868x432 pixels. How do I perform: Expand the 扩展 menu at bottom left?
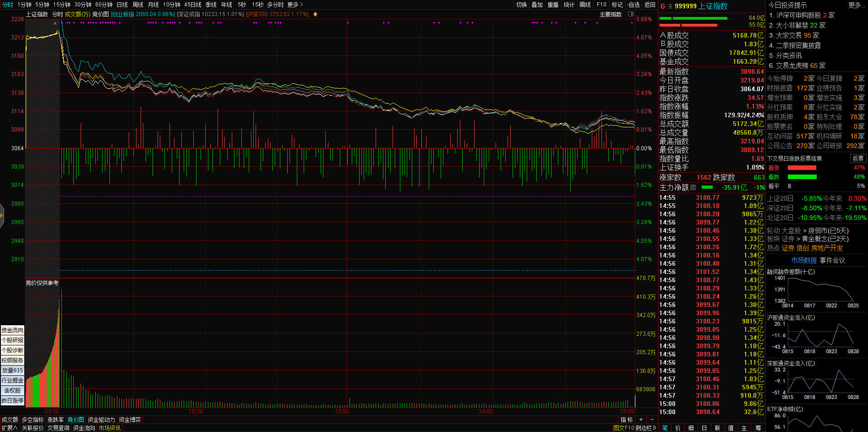point(9,428)
